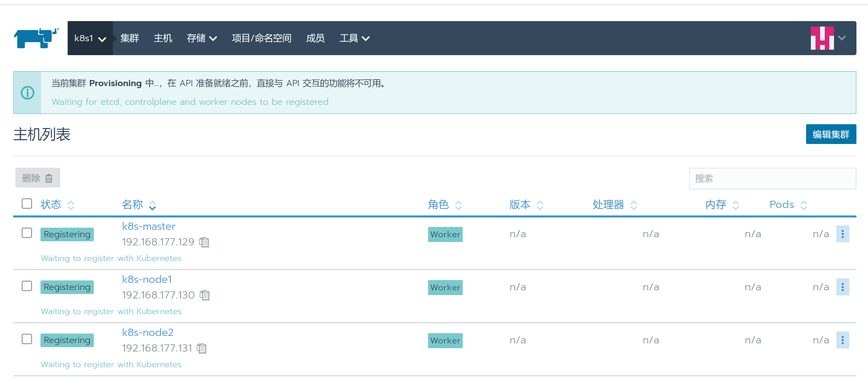Go to the 集群 cluster tab

(130, 38)
